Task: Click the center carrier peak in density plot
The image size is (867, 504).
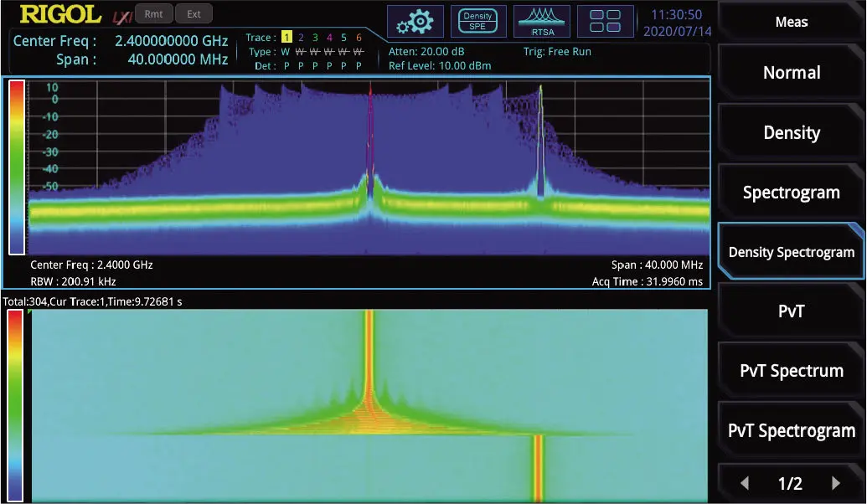Action: tap(370, 141)
